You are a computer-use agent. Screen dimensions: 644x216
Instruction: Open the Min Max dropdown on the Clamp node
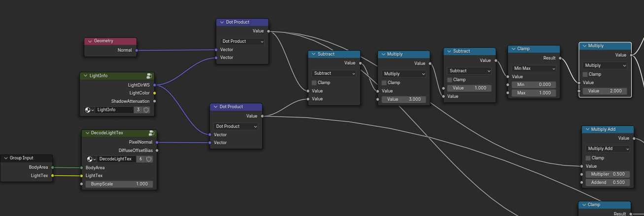click(x=534, y=69)
